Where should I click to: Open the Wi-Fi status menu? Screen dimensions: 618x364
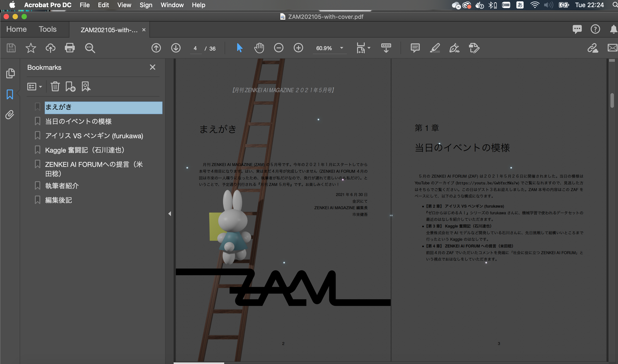pos(535,5)
